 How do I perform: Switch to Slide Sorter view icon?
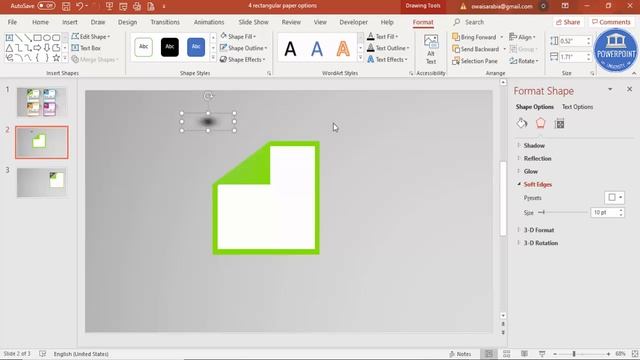tap(507, 354)
